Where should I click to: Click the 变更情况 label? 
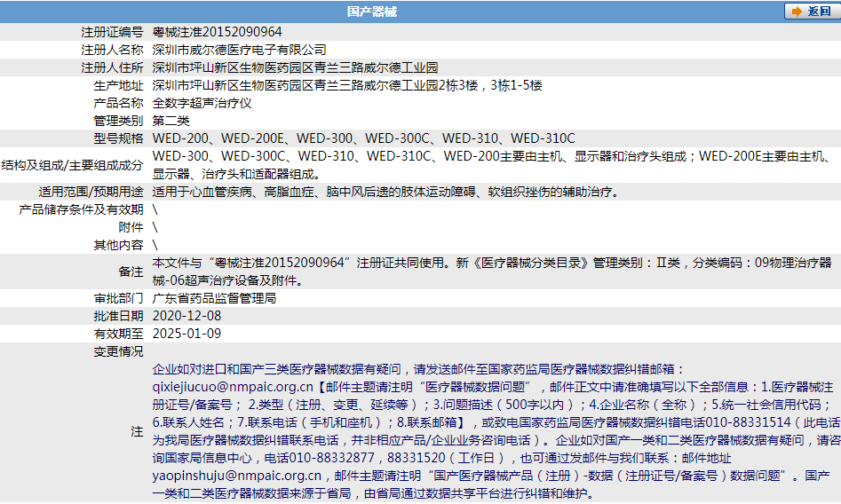118,351
